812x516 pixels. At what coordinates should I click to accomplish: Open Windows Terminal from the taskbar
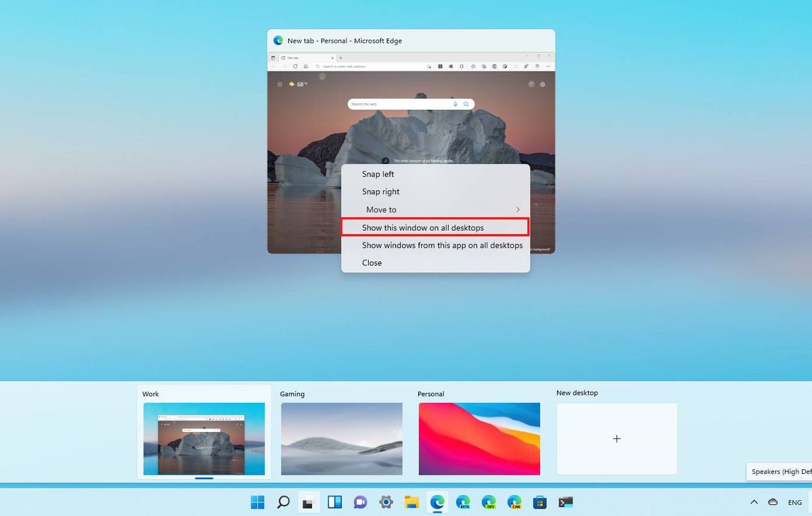(566, 502)
